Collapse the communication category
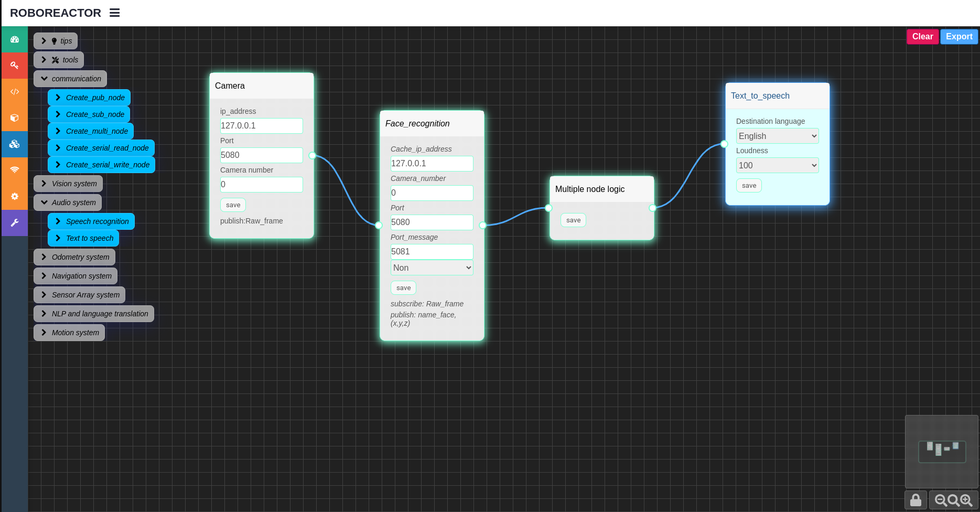The image size is (980, 512). [x=70, y=79]
